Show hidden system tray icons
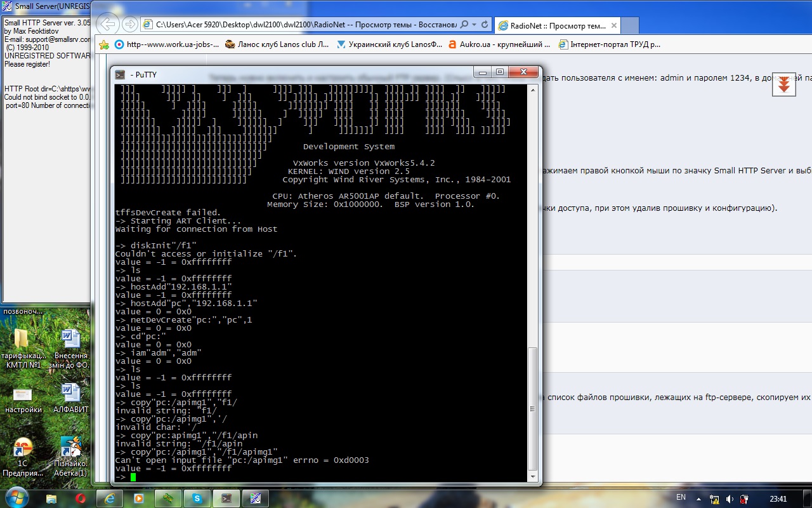The width and height of the screenshot is (812, 508). point(698,498)
